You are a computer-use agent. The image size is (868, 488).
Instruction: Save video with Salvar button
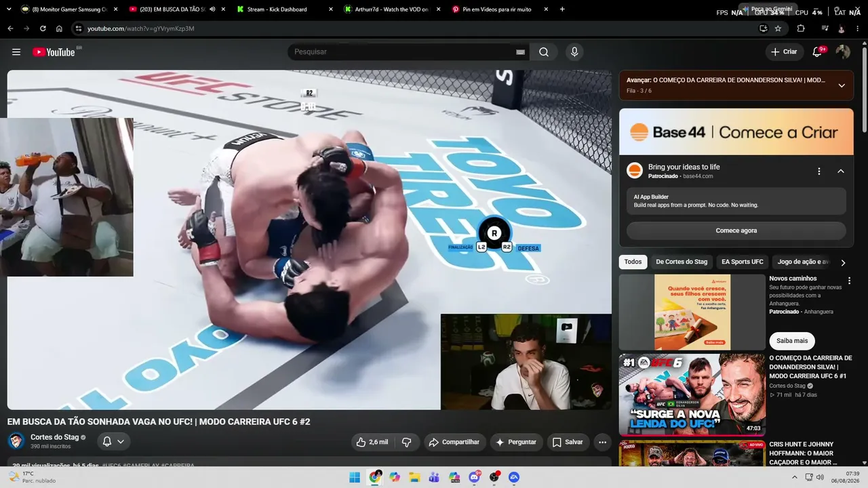click(568, 442)
